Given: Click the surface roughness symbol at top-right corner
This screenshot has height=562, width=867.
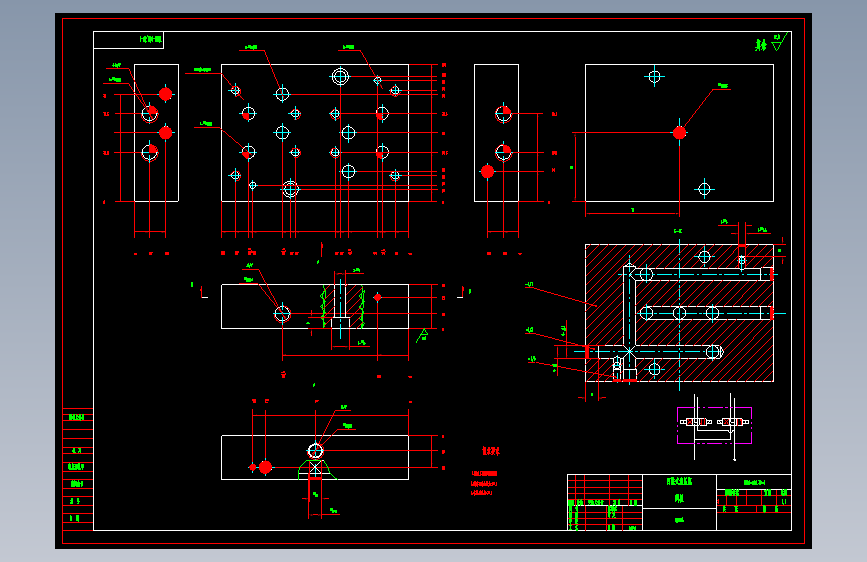Looking at the screenshot, I should point(779,42).
